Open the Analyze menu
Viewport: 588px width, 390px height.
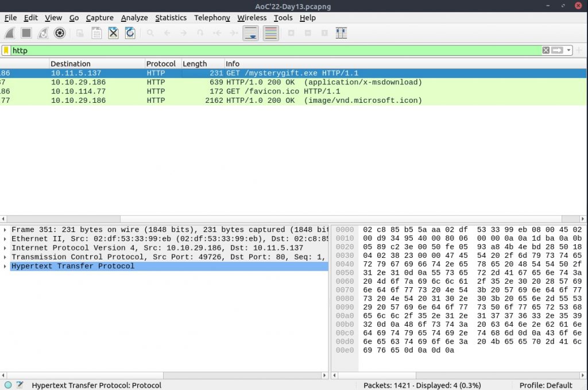pyautogui.click(x=134, y=18)
